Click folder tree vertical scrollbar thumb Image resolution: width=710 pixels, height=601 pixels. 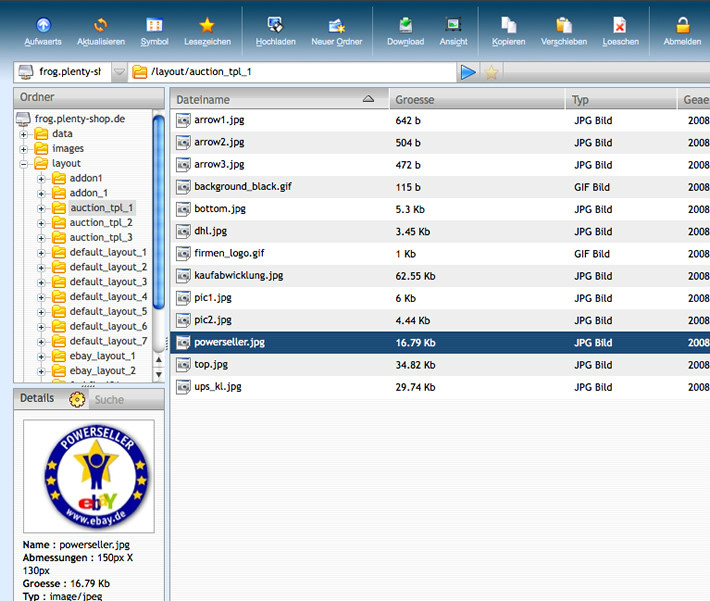158,212
